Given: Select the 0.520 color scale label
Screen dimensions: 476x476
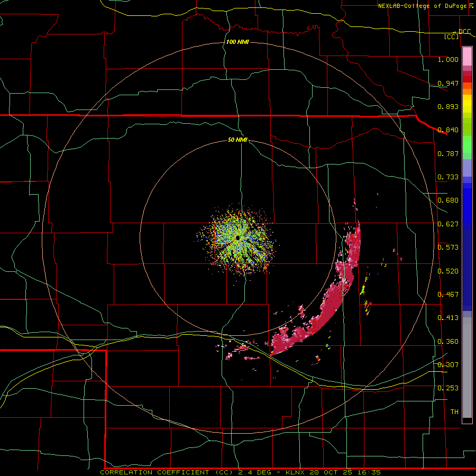Looking at the screenshot, I should click(x=448, y=271).
